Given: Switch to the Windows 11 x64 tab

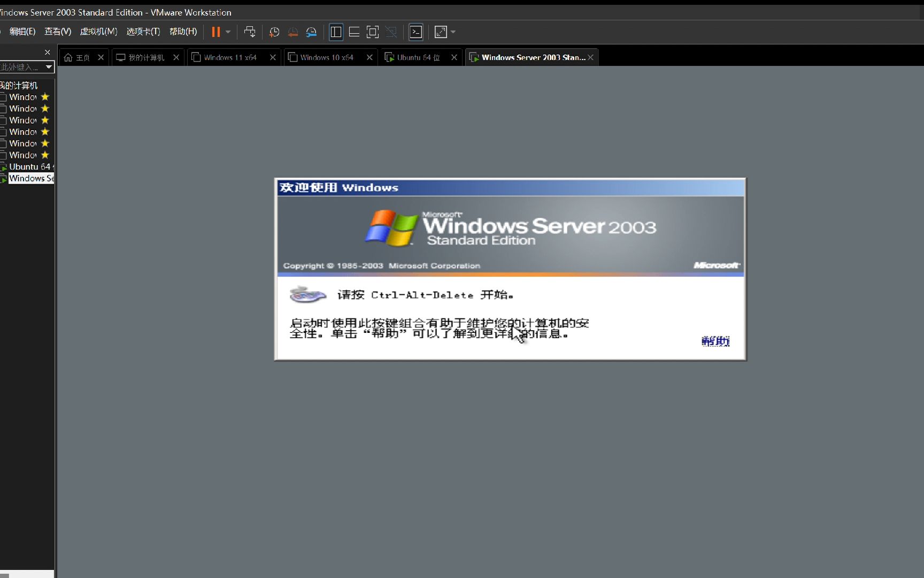Looking at the screenshot, I should pos(225,57).
